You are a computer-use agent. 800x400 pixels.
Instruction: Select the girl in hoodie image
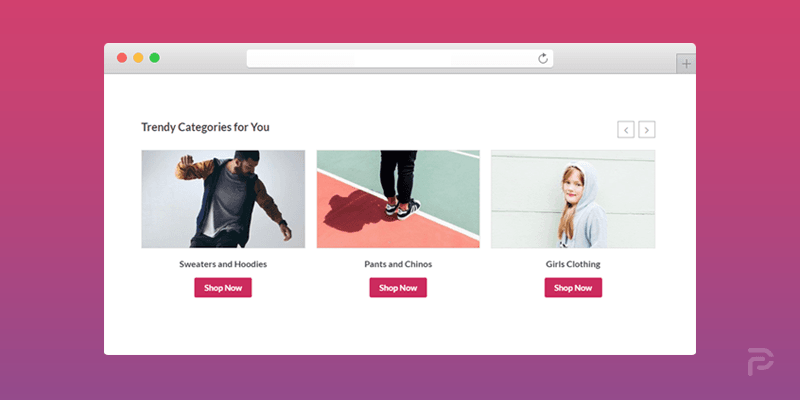pyautogui.click(x=573, y=199)
